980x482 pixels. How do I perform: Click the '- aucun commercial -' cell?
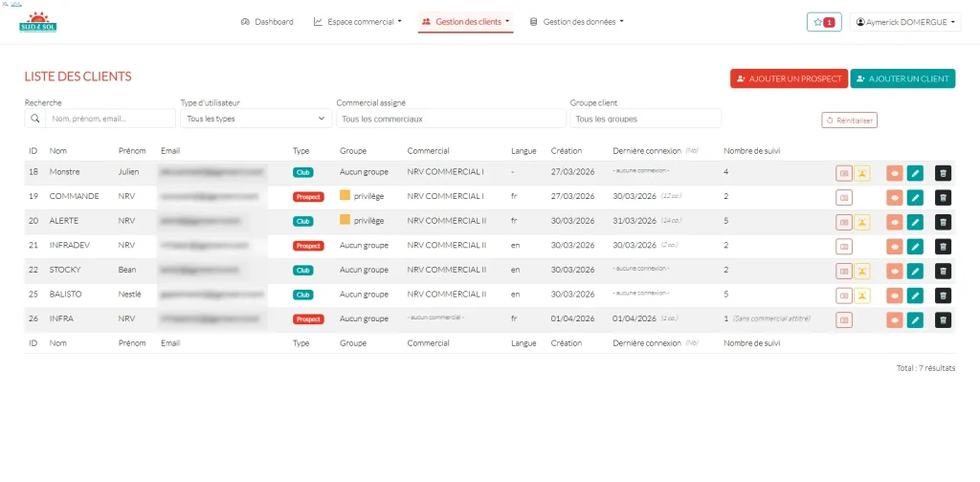tap(435, 318)
